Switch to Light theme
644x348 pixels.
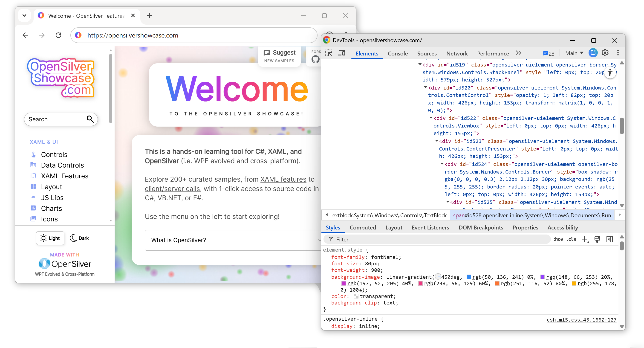[50, 238]
